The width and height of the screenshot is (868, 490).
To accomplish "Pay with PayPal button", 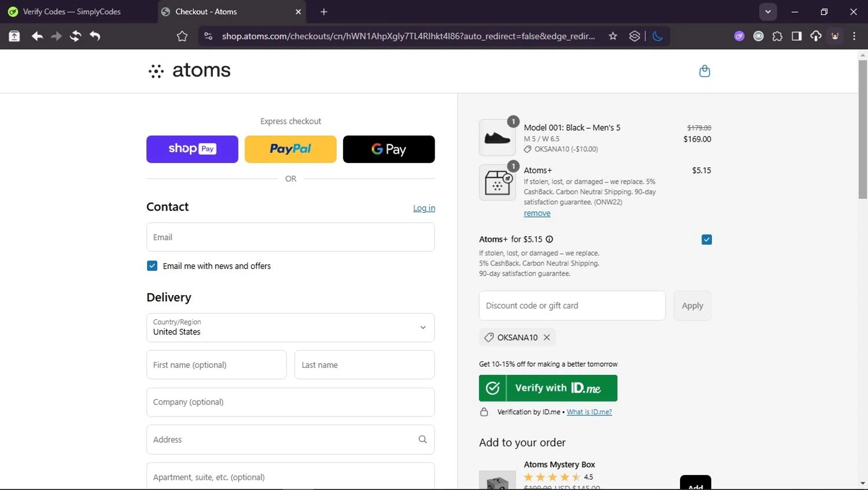I will pos(290,149).
